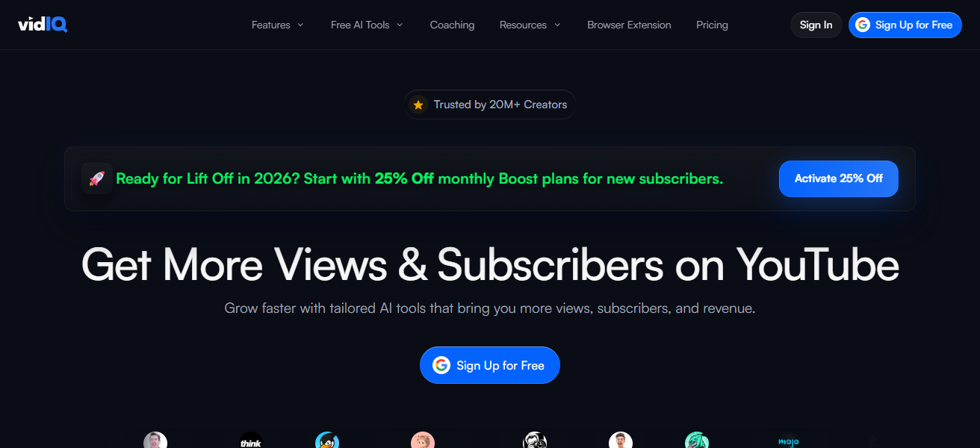The height and width of the screenshot is (448, 980).
Task: Click the penguin creator avatar
Action: click(x=327, y=441)
